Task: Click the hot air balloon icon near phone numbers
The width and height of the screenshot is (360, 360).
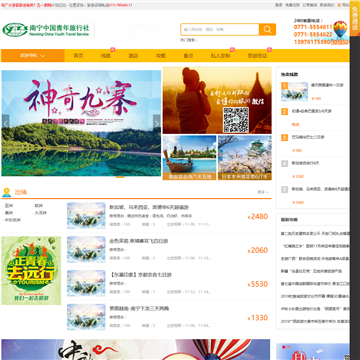Action: tap(340, 30)
